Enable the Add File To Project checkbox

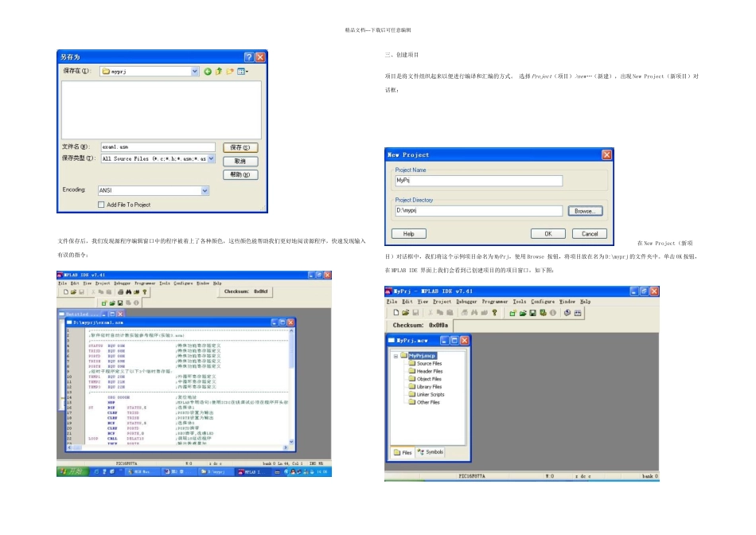101,205
